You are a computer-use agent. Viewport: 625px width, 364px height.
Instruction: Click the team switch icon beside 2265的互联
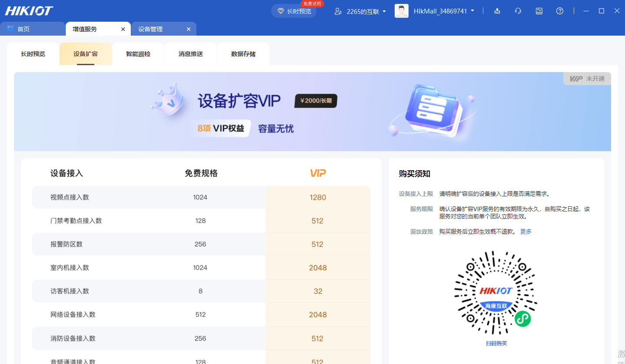pyautogui.click(x=338, y=12)
